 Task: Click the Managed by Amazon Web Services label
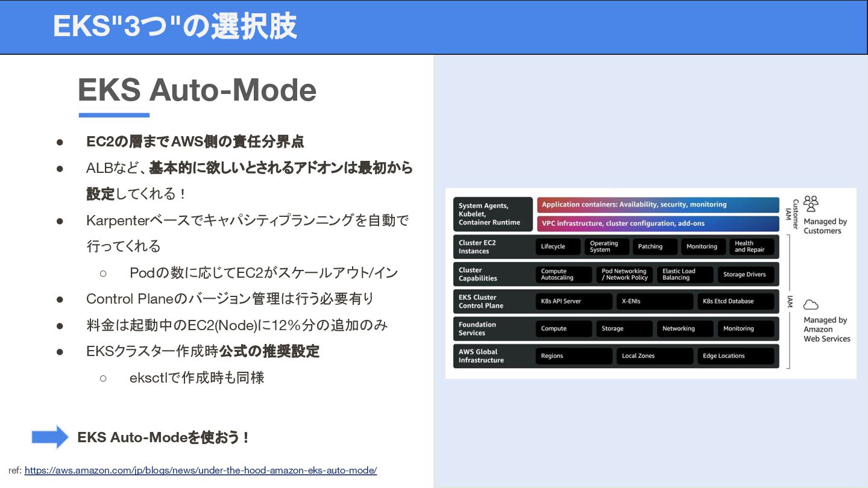point(826,330)
